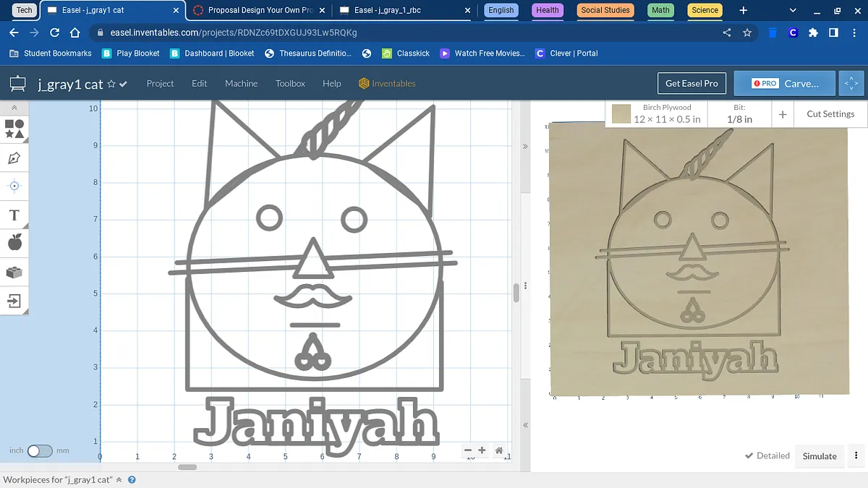Viewport: 868px width, 488px height.
Task: Click the home reset view icon
Action: [499, 450]
